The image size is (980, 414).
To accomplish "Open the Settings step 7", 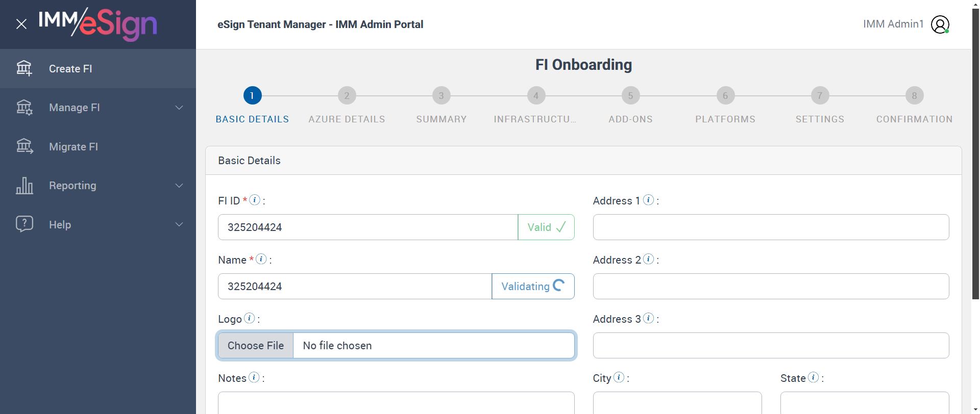I will tap(820, 95).
